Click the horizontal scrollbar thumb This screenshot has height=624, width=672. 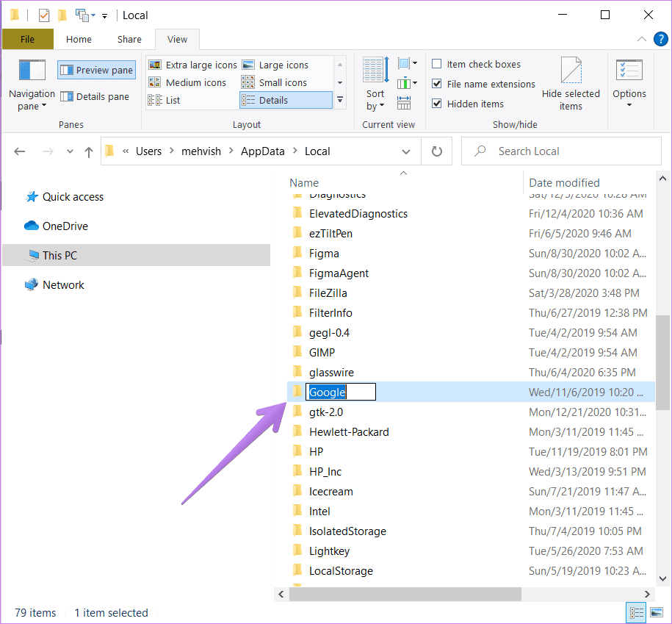[x=405, y=594]
